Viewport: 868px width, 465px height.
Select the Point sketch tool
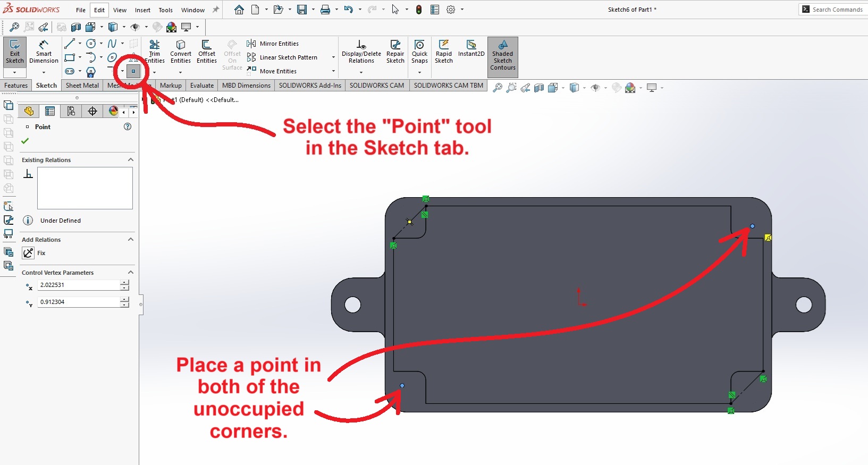[133, 71]
